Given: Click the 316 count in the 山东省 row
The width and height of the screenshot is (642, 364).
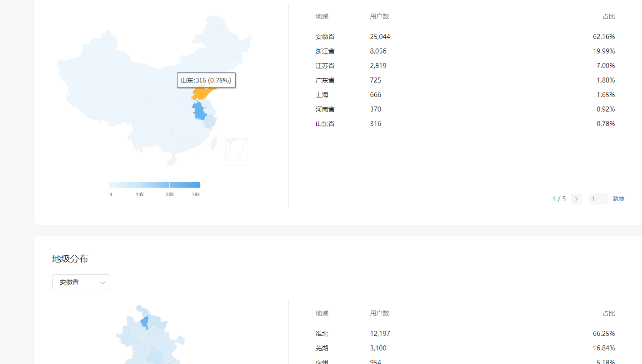Looking at the screenshot, I should (376, 124).
